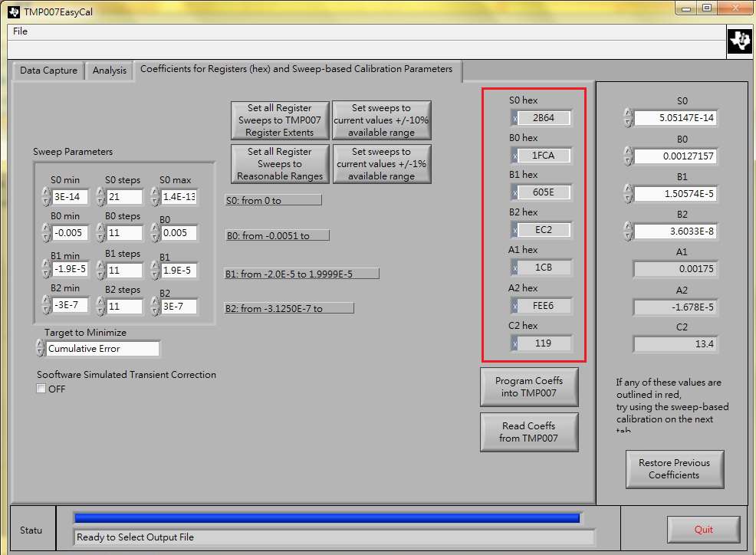Click the A2 value -1.678E-5
Viewport: 756px width, 555px height.
tap(675, 307)
